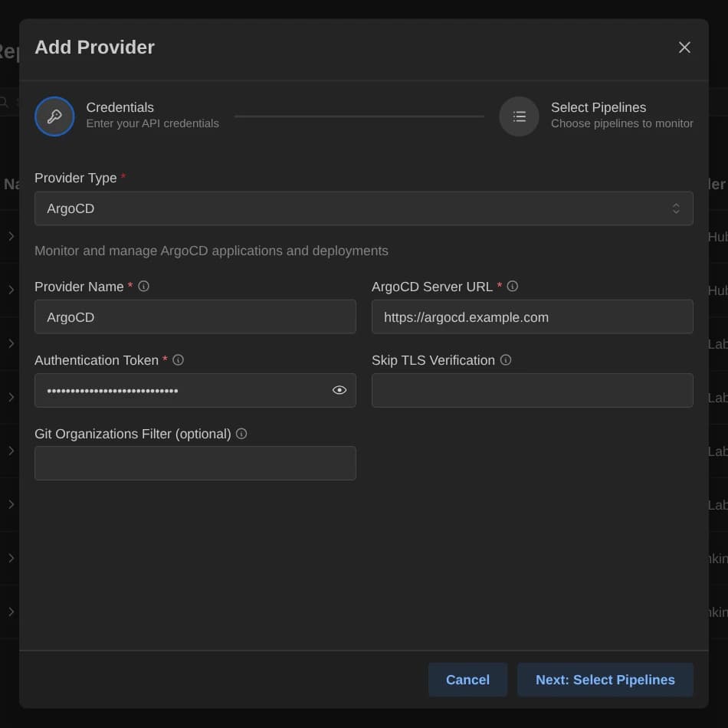Viewport: 728px width, 728px height.
Task: Focus the Git Organizations Filter field
Action: (195, 463)
